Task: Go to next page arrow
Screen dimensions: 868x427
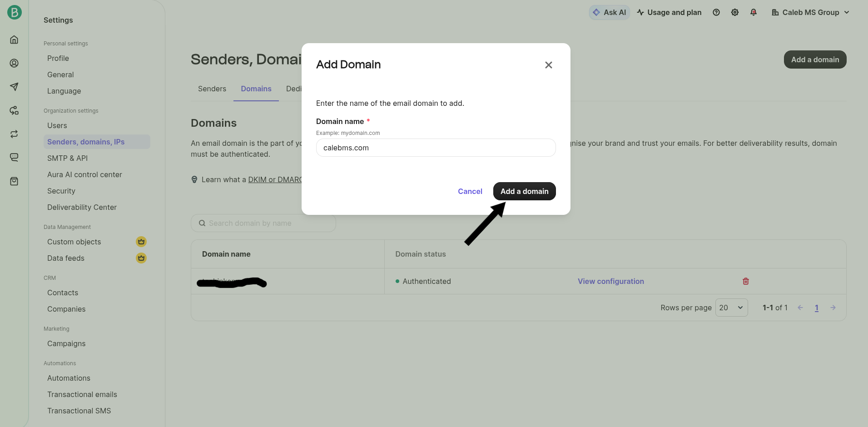Action: (x=833, y=308)
